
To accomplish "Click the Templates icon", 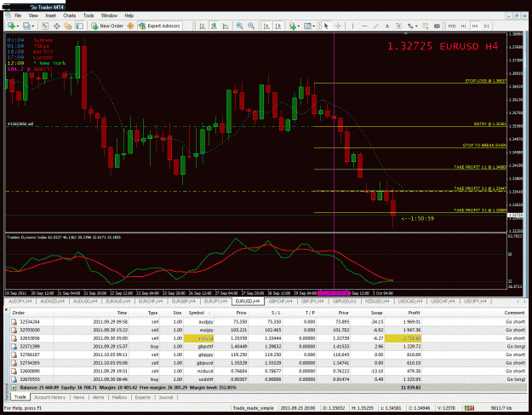I will pyautogui.click(x=308, y=26).
